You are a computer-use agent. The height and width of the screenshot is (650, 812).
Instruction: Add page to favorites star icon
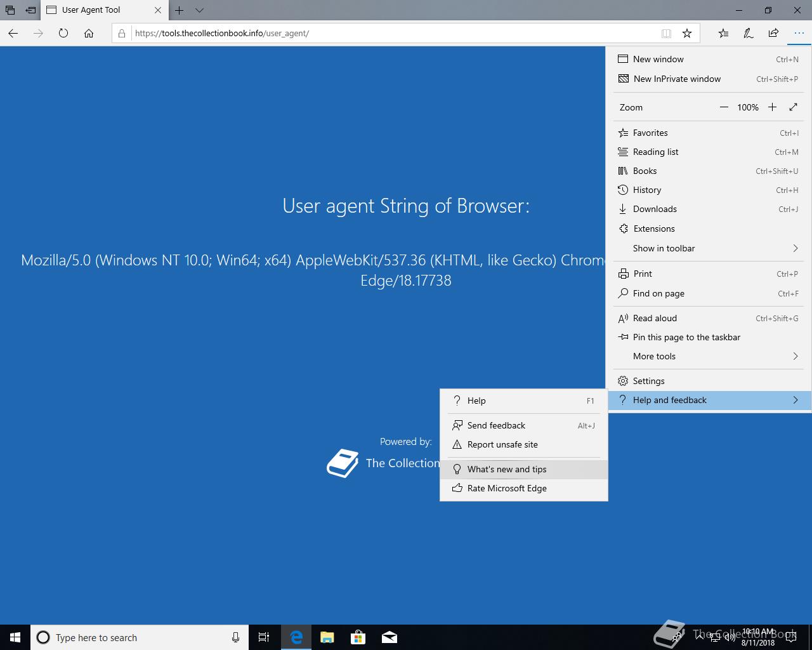(x=687, y=33)
